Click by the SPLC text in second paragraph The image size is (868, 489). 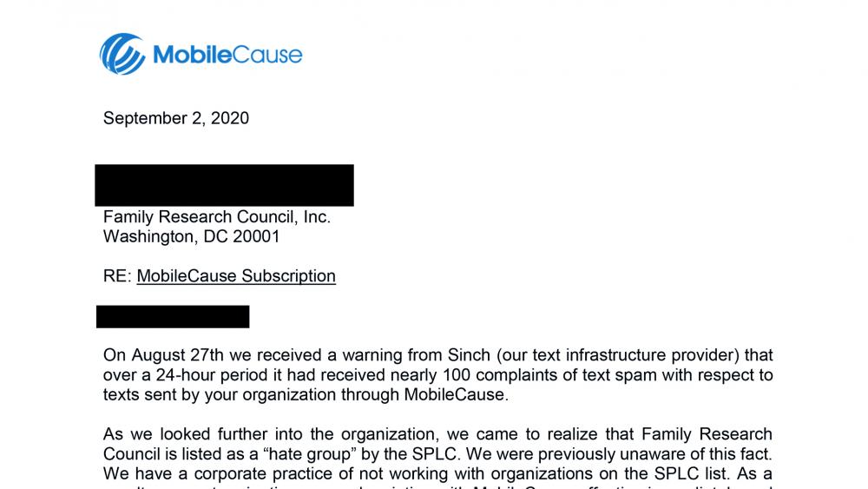click(411, 454)
